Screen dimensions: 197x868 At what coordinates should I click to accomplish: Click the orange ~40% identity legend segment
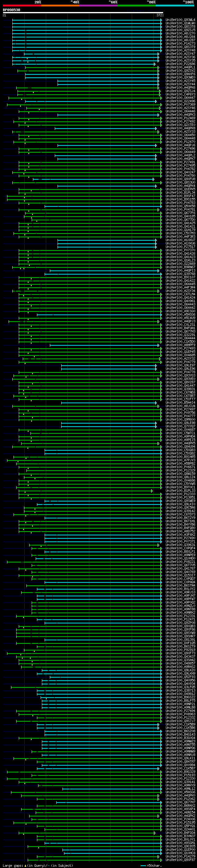pos(60,6)
